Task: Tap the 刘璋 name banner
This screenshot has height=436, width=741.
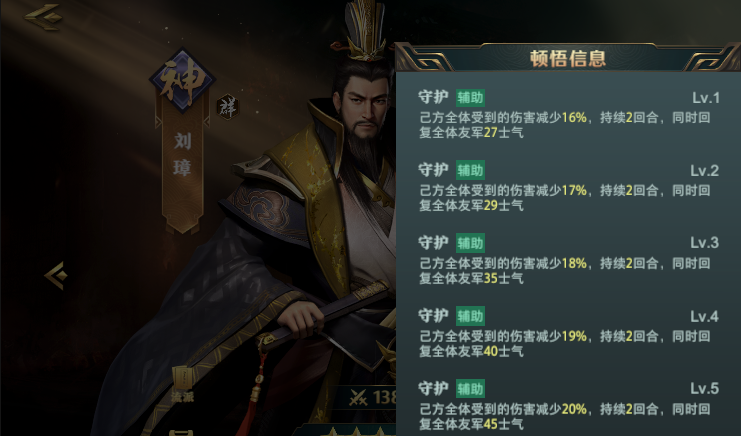Action: coord(183,156)
